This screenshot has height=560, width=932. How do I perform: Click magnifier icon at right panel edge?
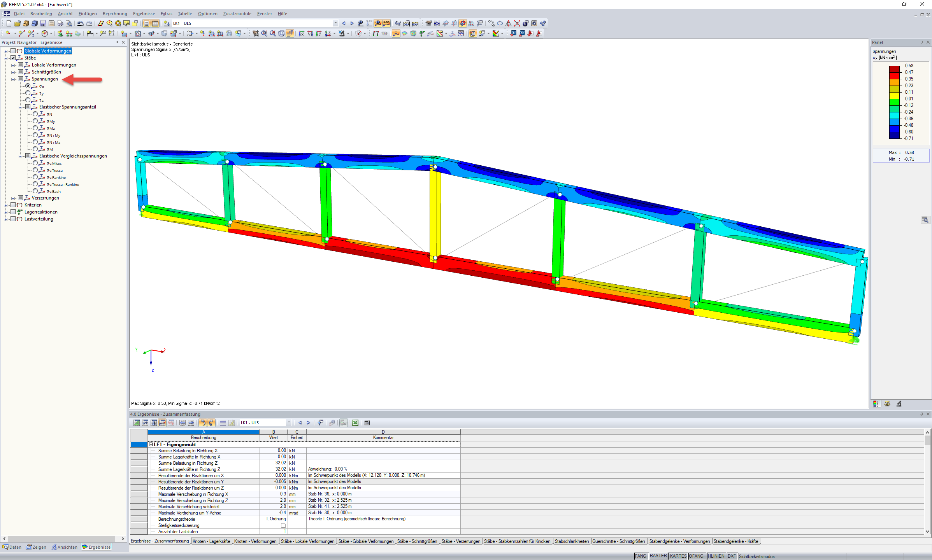pyautogui.click(x=925, y=220)
